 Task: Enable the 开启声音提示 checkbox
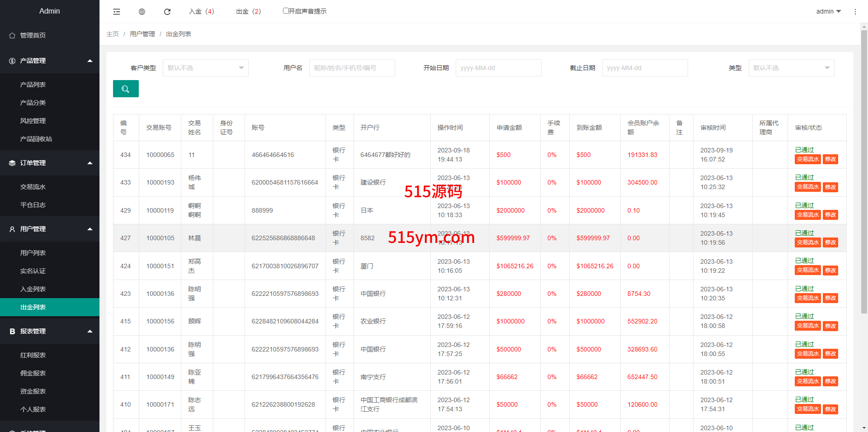pyautogui.click(x=286, y=11)
